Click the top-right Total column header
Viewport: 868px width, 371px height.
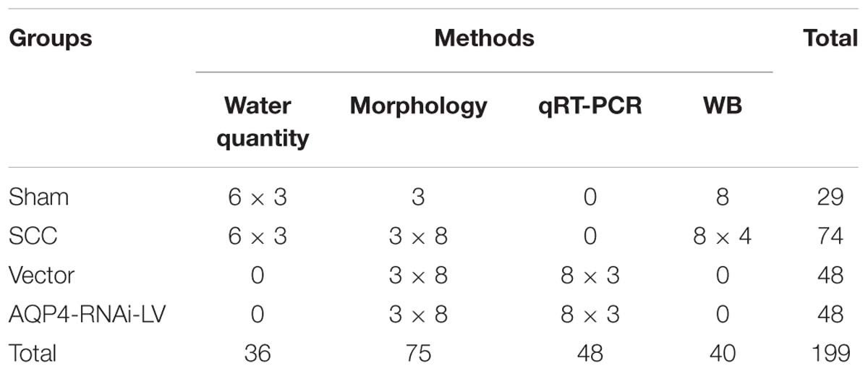[x=830, y=38]
